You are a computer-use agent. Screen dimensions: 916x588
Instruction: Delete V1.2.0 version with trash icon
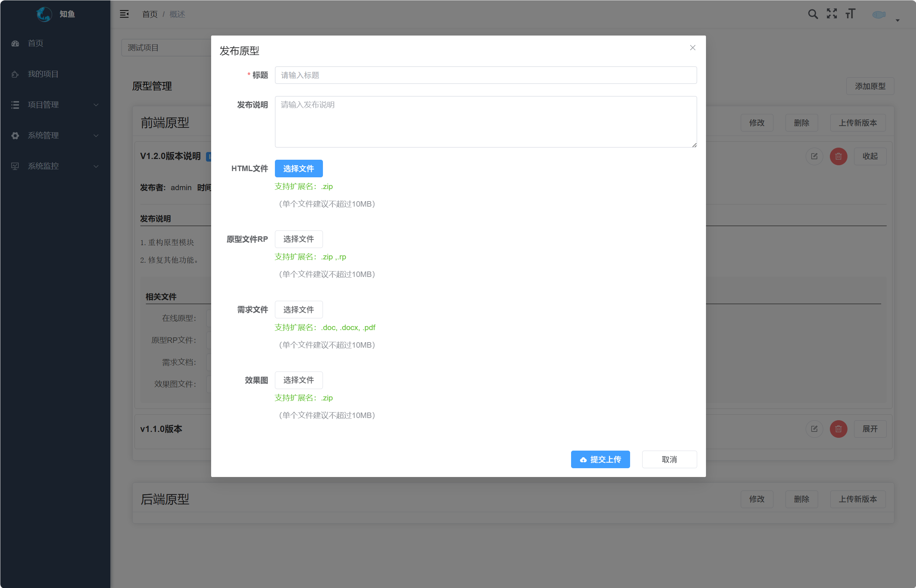point(838,156)
